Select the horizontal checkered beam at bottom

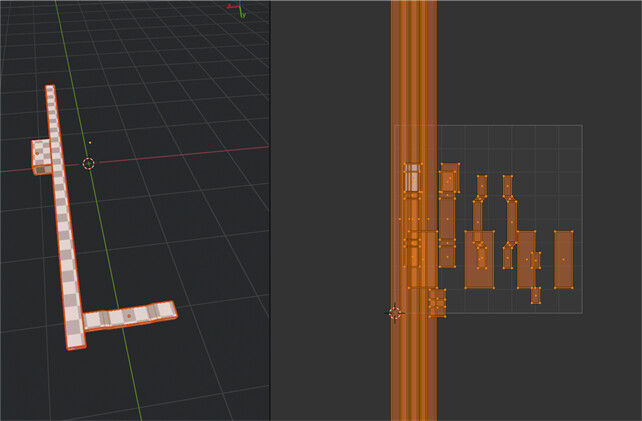[130, 316]
